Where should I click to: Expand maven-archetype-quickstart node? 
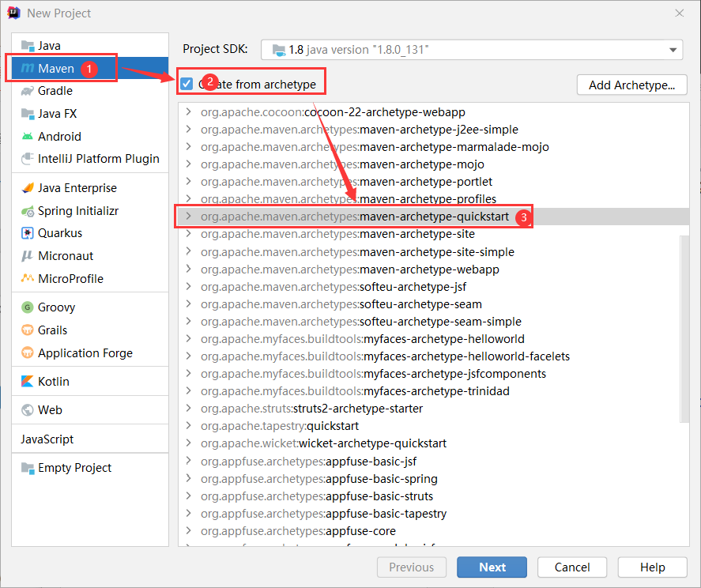pyautogui.click(x=189, y=217)
